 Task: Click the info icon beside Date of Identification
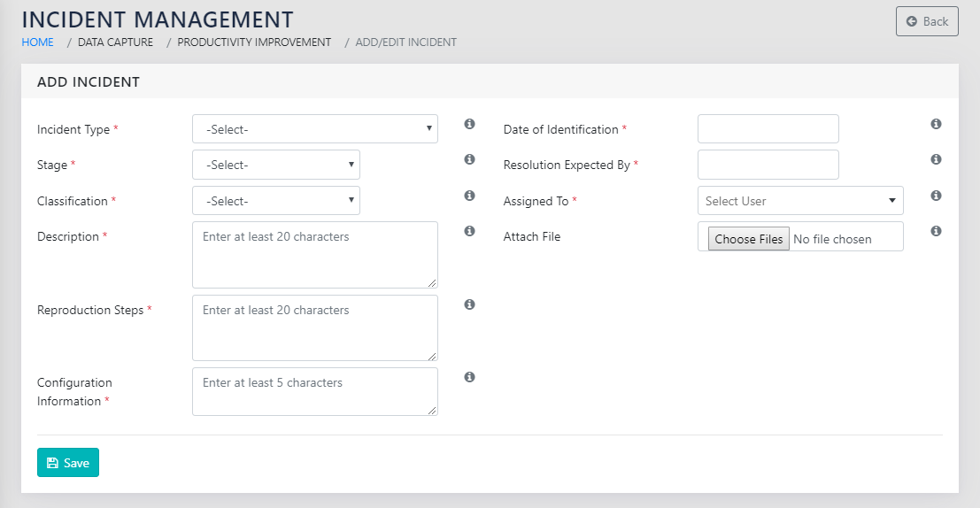936,124
